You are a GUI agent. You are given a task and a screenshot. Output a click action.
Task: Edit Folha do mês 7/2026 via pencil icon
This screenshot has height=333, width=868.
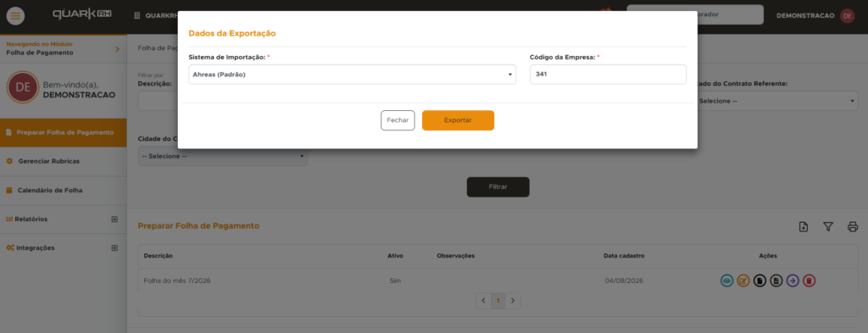coord(743,281)
